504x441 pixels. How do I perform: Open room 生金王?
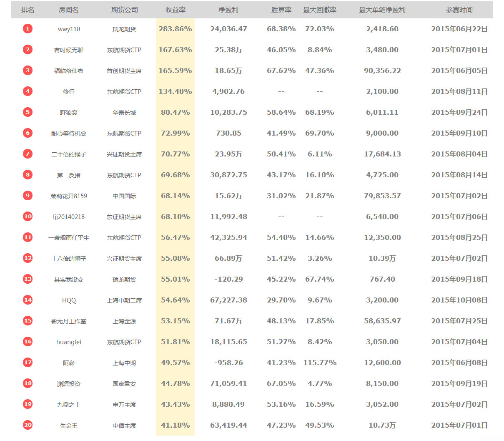pos(69,426)
